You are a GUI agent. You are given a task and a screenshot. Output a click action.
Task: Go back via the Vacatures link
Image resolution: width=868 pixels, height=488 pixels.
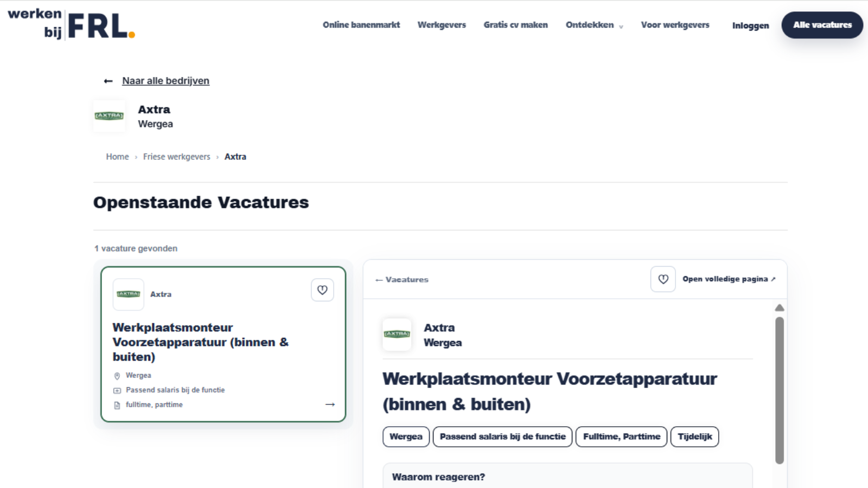pyautogui.click(x=402, y=280)
